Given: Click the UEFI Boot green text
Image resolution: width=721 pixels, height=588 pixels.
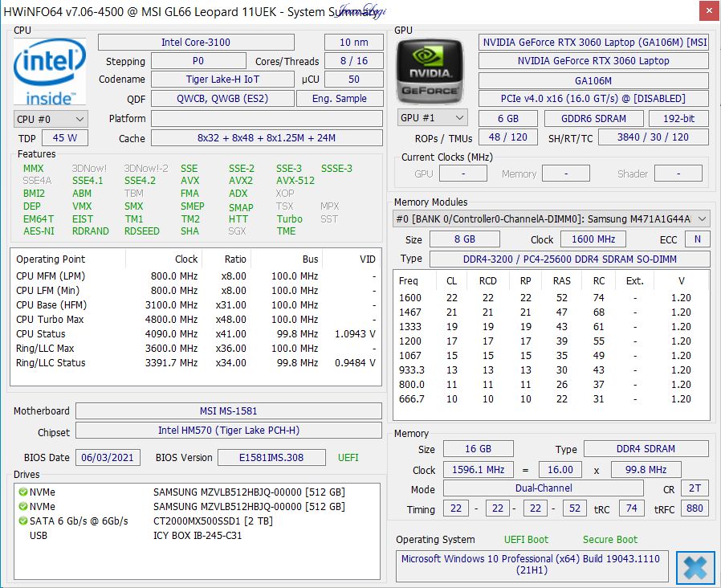Looking at the screenshot, I should 526,539.
